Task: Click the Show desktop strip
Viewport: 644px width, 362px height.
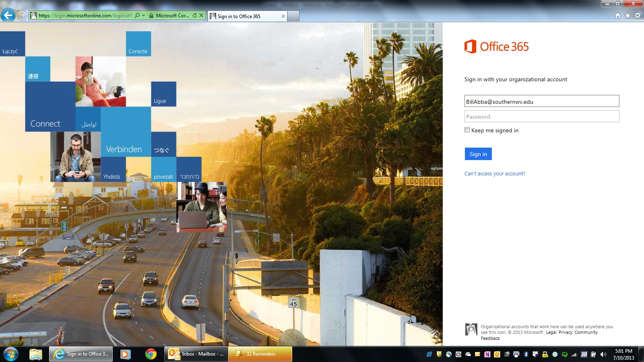Action: [641, 354]
